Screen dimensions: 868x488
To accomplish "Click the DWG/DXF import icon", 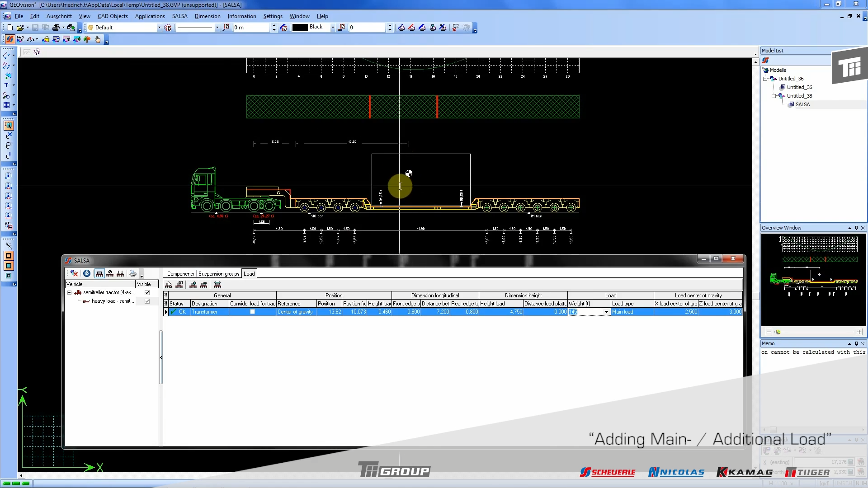I will [x=20, y=39].
